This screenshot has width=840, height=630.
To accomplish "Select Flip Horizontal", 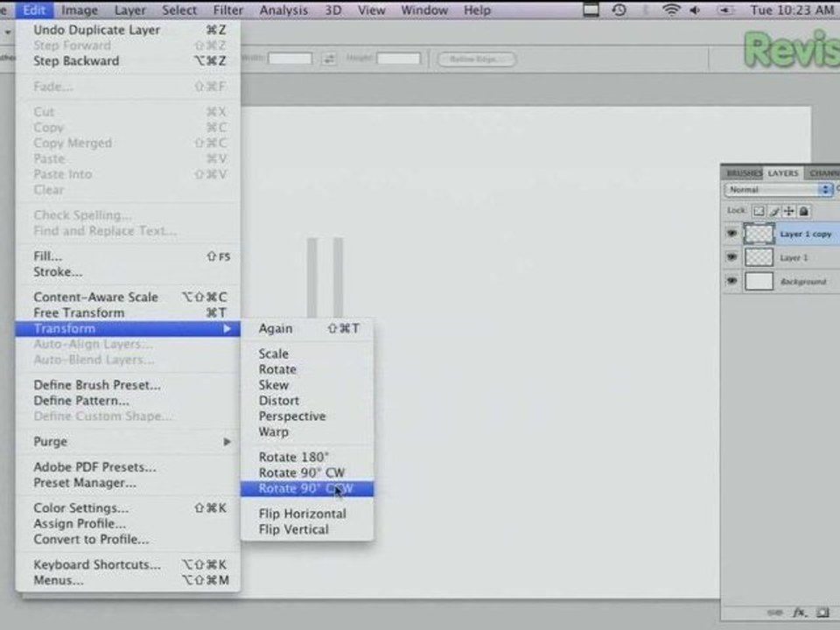I will (307, 514).
